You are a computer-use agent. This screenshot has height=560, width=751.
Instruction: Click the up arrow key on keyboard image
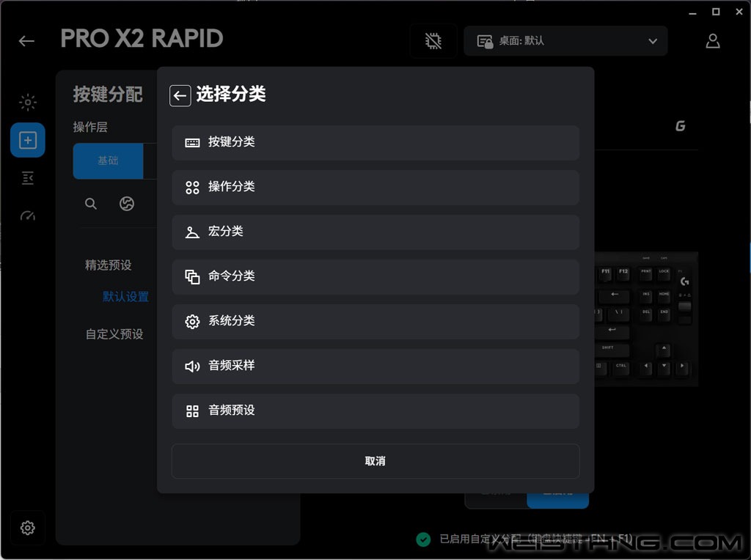tap(664, 350)
